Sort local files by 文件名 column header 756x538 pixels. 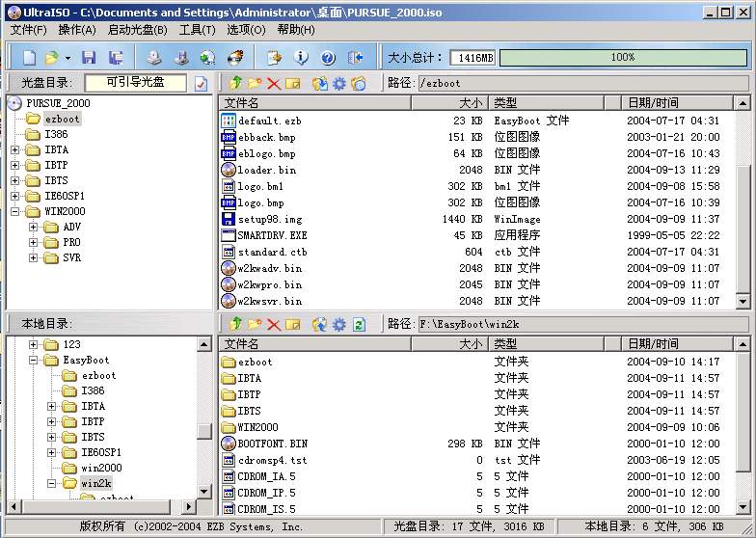pos(314,343)
